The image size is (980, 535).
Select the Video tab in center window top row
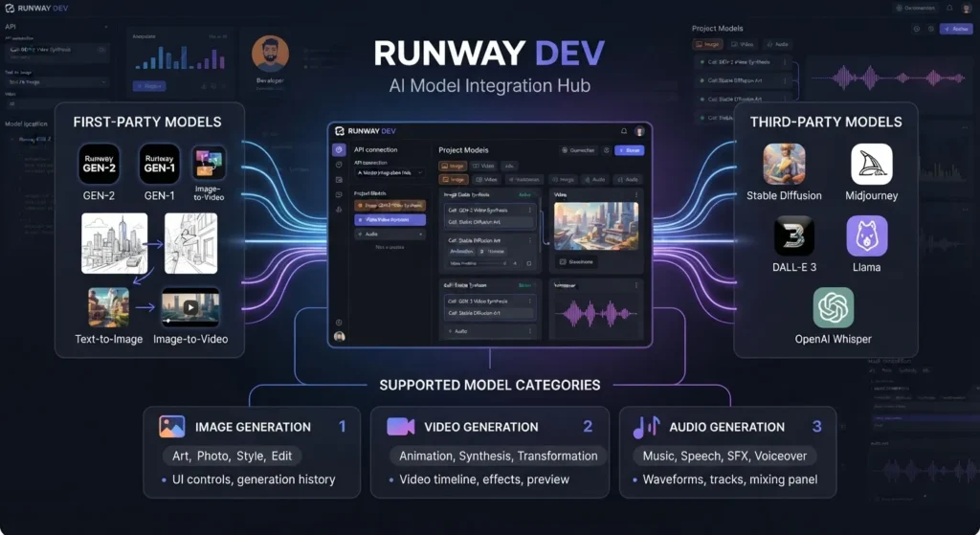pyautogui.click(x=483, y=166)
